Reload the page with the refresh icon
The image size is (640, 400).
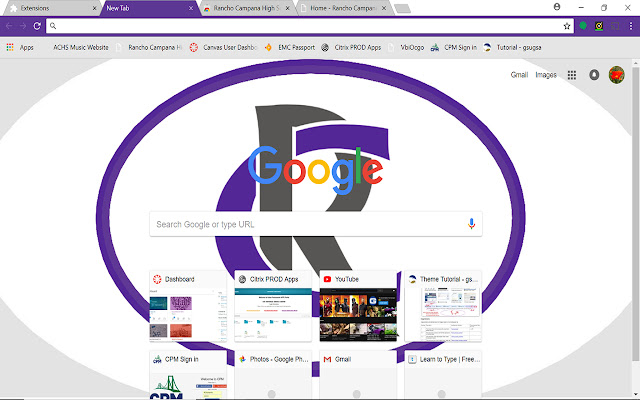[37, 26]
